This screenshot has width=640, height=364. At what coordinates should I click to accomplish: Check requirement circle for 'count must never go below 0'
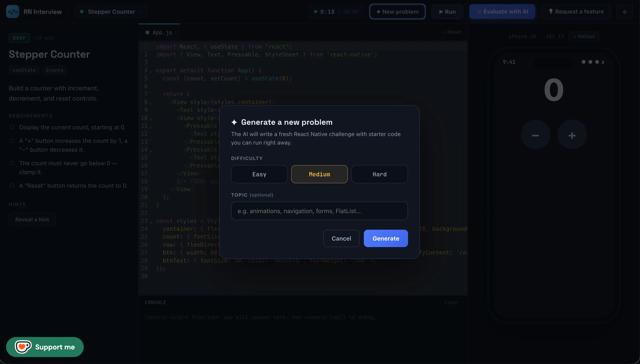(12, 163)
